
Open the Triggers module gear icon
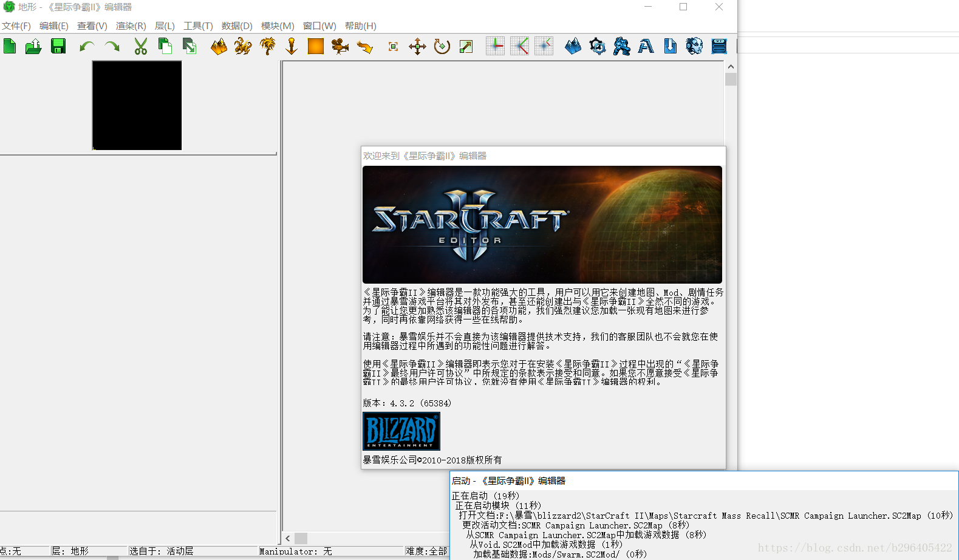(x=598, y=46)
